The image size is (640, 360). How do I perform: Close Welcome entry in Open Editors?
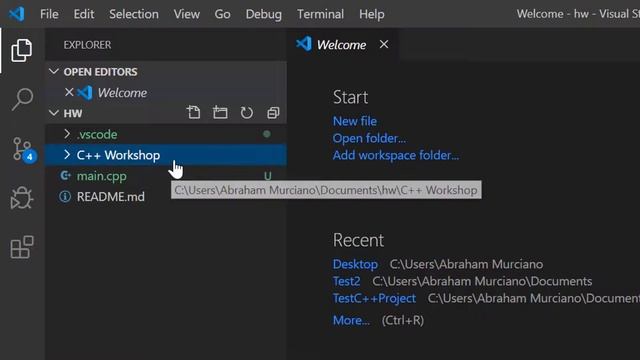[69, 92]
